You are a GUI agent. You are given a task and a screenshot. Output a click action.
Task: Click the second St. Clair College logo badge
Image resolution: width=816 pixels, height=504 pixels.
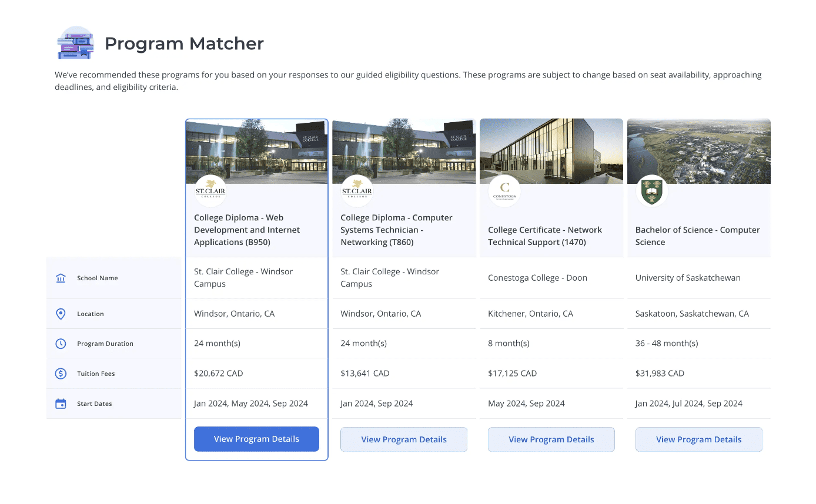357,191
